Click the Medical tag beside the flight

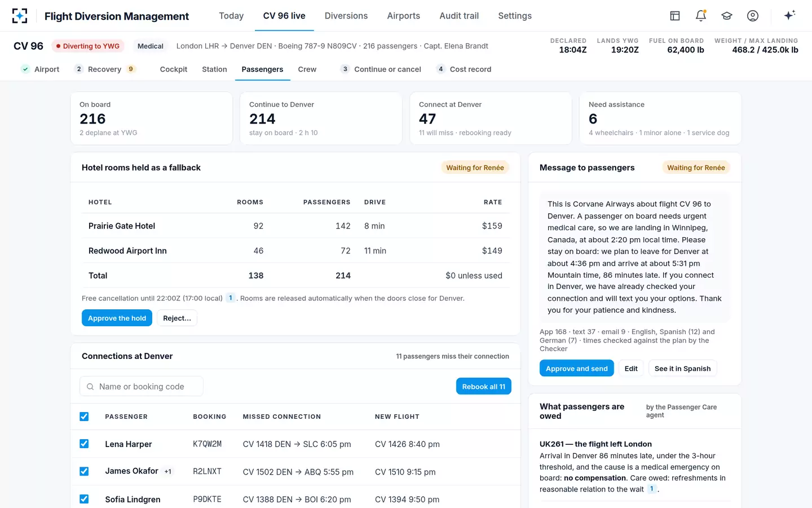tap(151, 46)
